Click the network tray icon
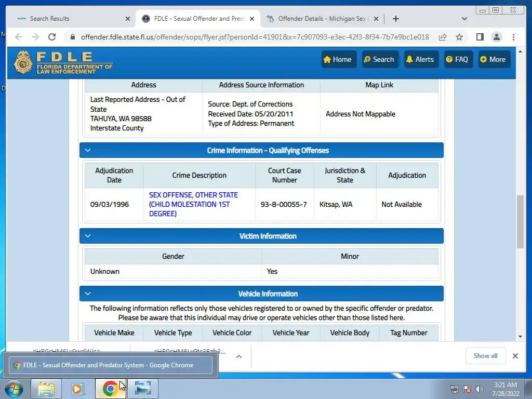 pyautogui.click(x=454, y=390)
